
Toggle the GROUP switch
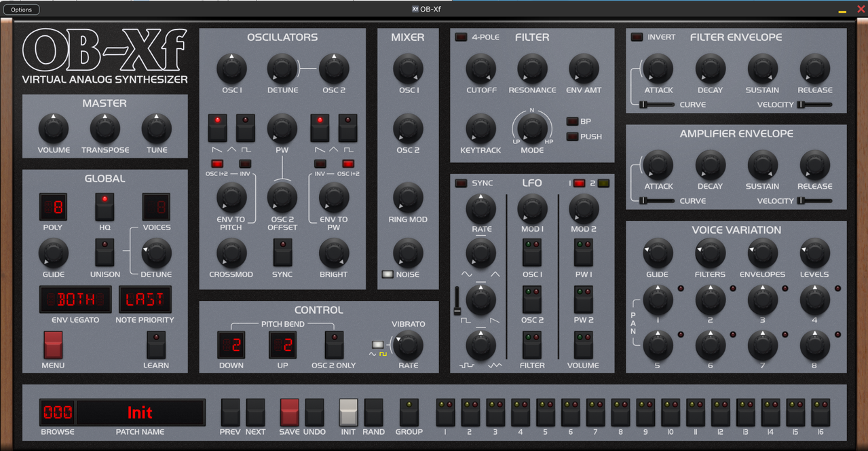click(x=409, y=412)
